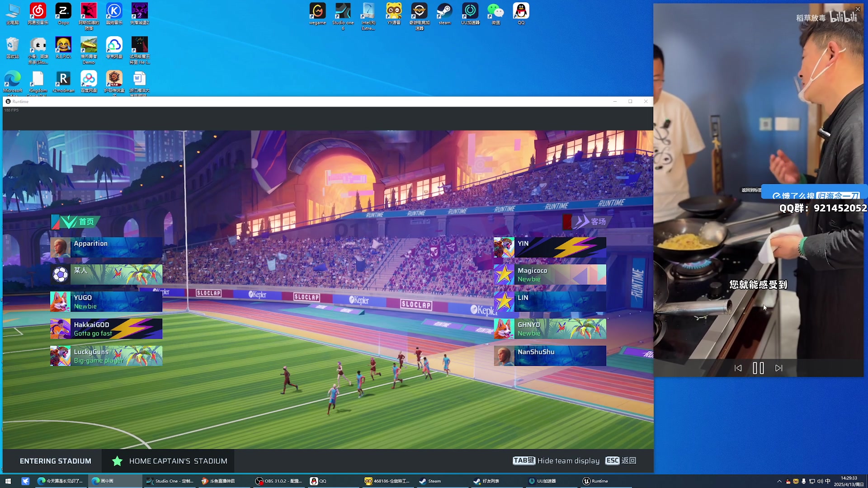
Task: Select player card HakkaiGOD
Action: point(106,329)
